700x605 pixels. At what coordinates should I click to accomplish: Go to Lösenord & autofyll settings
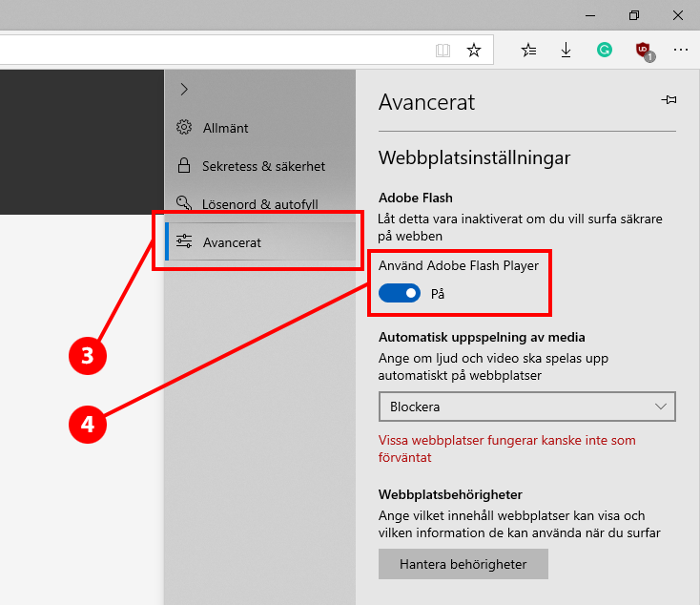tap(259, 204)
